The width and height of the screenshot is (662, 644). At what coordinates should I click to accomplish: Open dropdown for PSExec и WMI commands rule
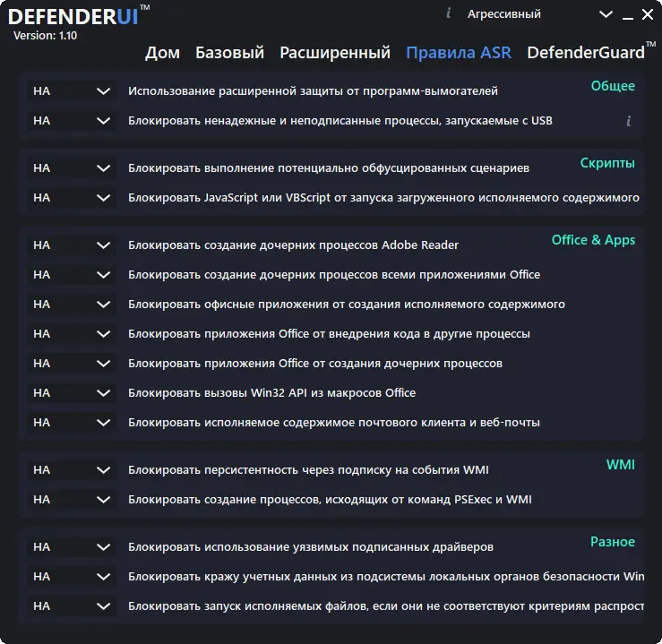pos(72,499)
